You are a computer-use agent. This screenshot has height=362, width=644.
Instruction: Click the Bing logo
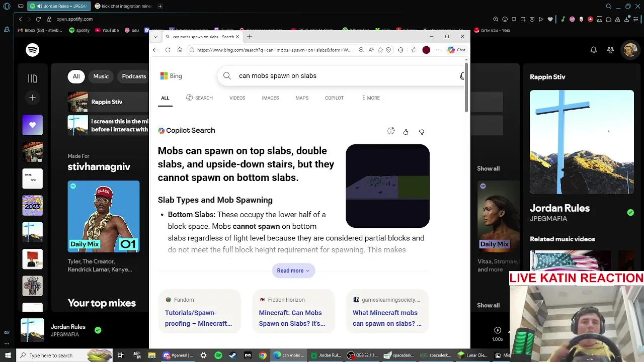171,76
